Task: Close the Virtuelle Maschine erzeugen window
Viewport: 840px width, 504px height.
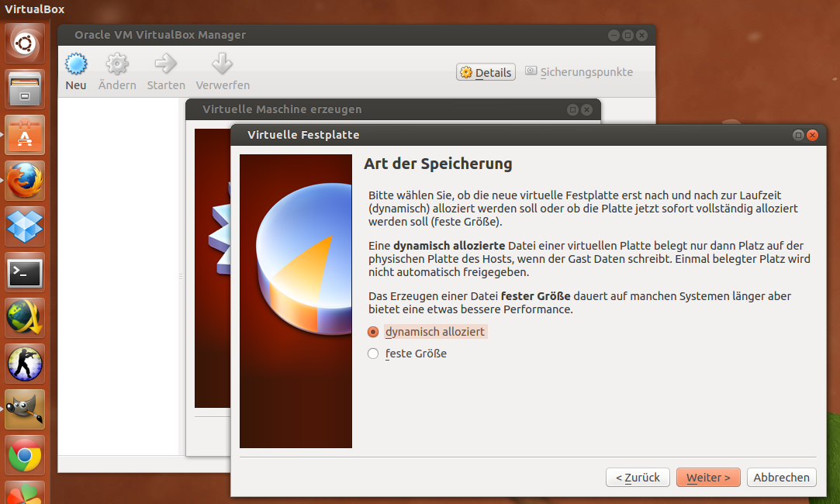Action: coord(586,110)
